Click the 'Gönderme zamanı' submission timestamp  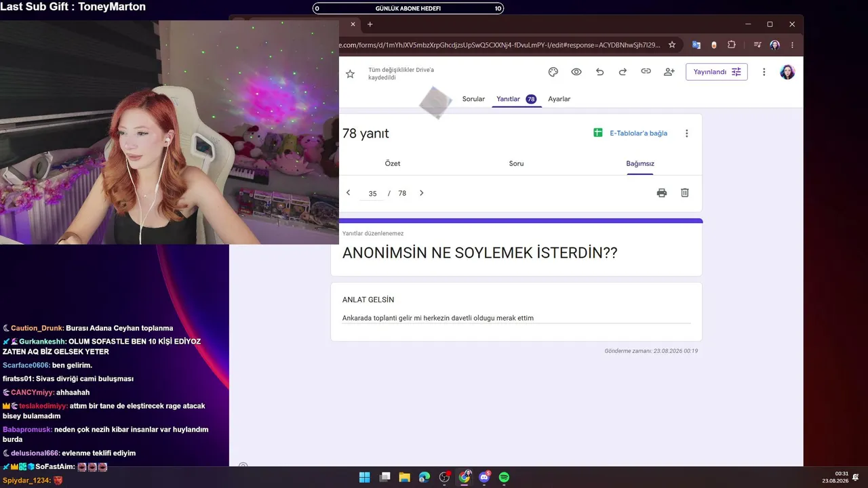[x=651, y=351]
